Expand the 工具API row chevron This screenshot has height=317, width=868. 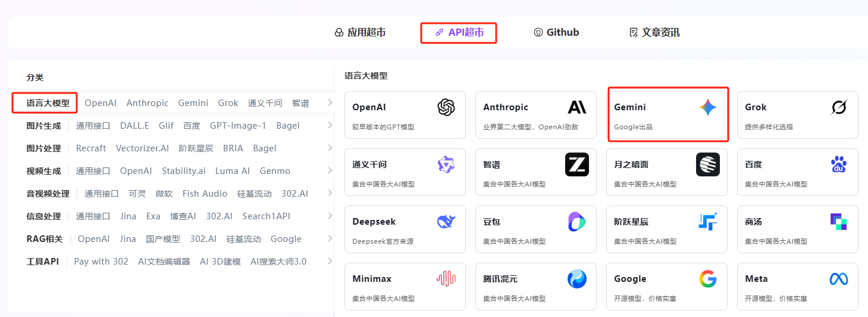330,262
